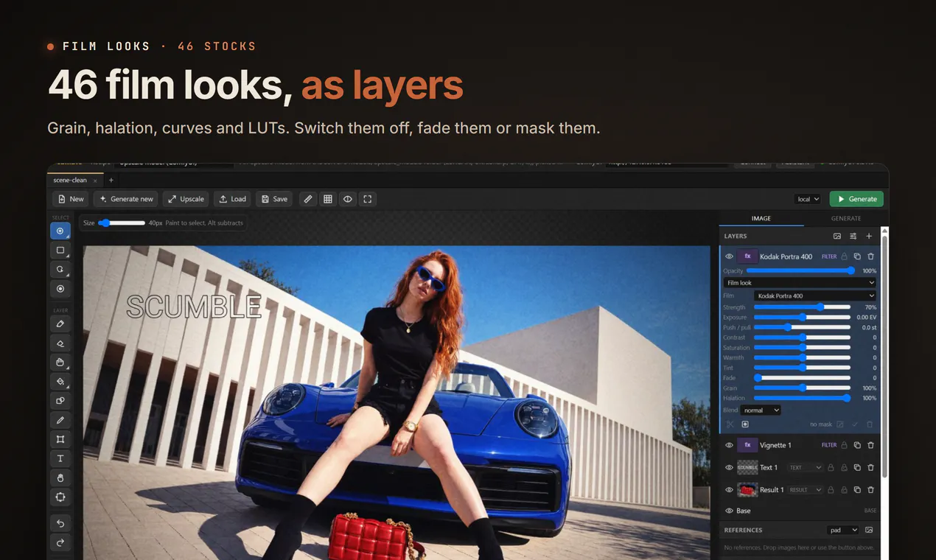Switch to the Generate tab
Screen dimensions: 936x560
point(846,218)
